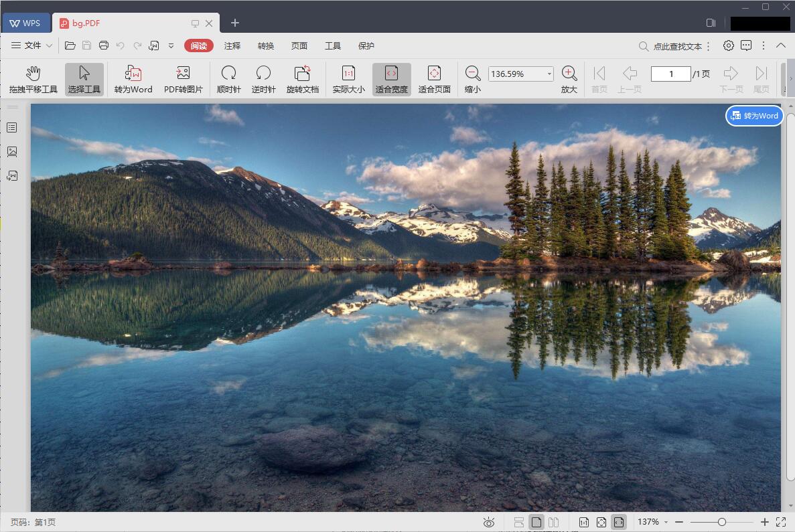
Task: Rotate page counterclockwise with 逆时针
Action: tap(263, 80)
